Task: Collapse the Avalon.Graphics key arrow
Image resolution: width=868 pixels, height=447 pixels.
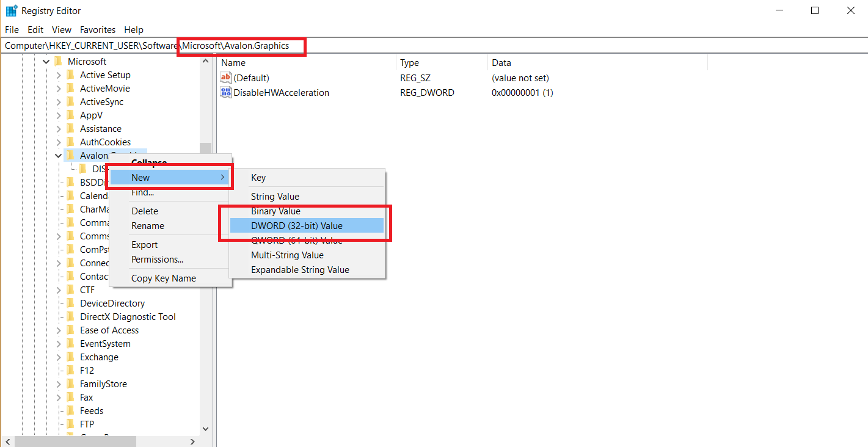Action: coord(59,156)
